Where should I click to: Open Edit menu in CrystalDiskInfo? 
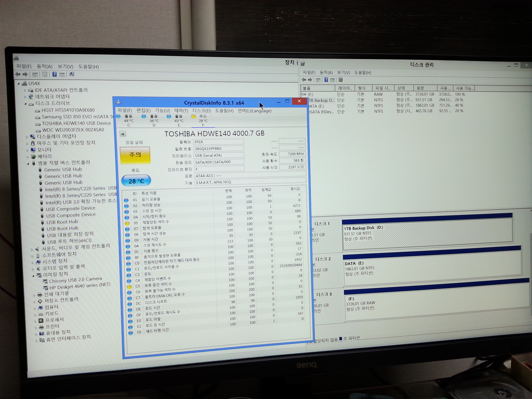pos(143,110)
